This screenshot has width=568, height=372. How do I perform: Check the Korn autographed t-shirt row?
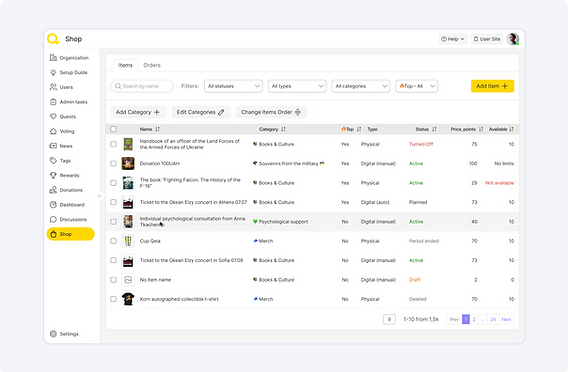[113, 299]
